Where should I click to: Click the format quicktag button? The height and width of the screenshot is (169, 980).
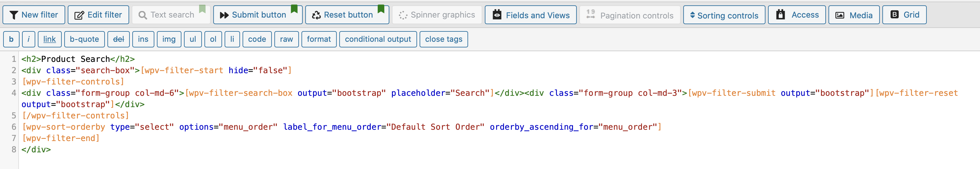[x=319, y=39]
